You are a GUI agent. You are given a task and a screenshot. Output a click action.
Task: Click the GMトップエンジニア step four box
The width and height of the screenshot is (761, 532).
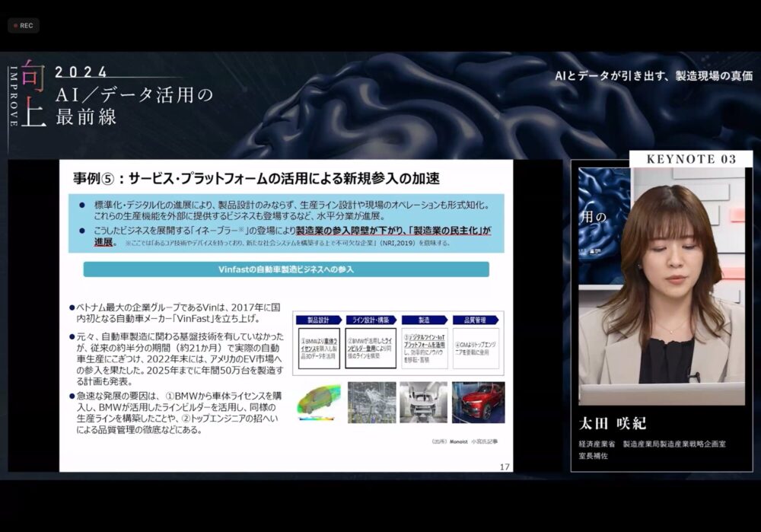click(x=476, y=348)
